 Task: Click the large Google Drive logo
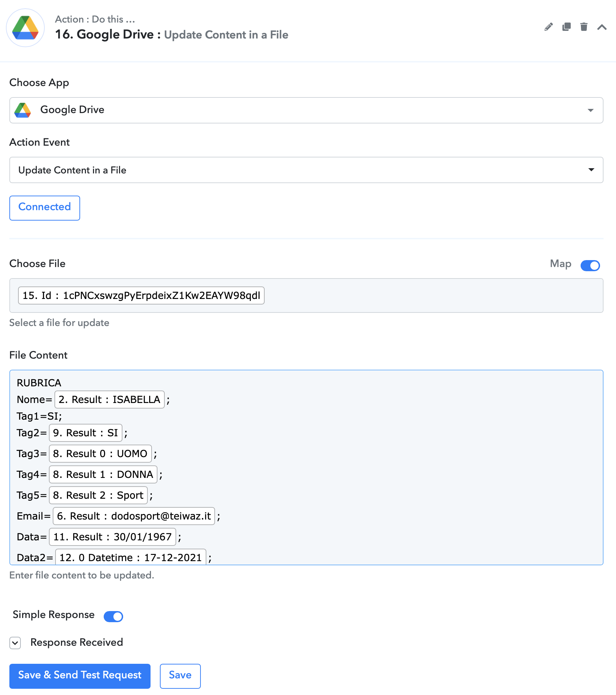(x=25, y=28)
